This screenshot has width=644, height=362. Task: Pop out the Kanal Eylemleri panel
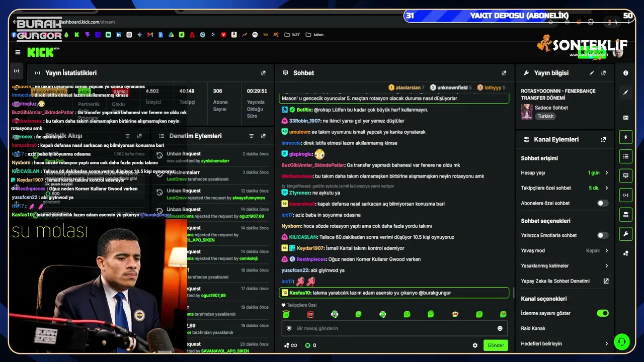click(x=604, y=139)
